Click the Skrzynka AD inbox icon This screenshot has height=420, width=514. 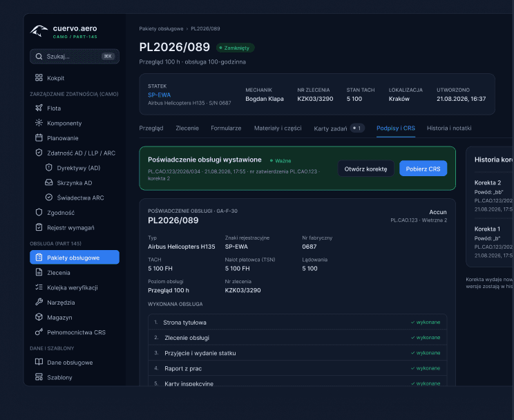click(x=49, y=182)
